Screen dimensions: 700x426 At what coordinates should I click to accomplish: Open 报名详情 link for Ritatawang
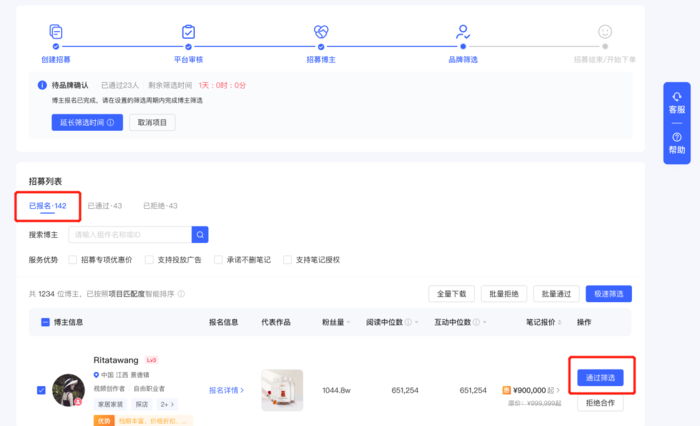click(226, 390)
